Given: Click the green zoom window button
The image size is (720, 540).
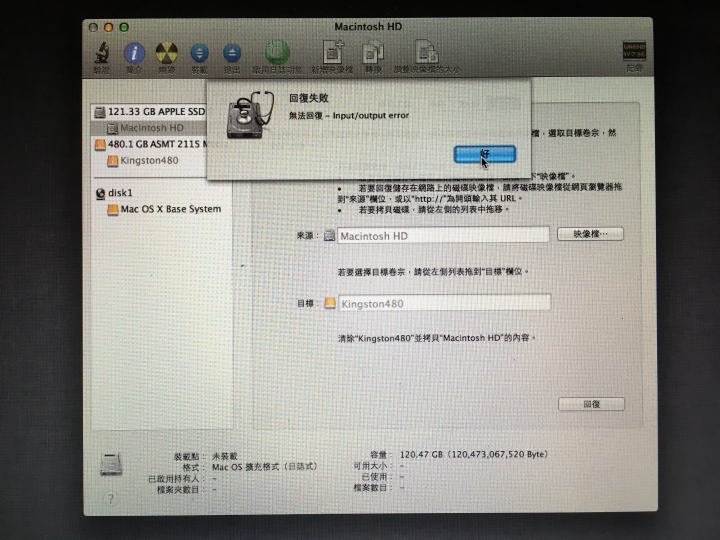Looking at the screenshot, I should pyautogui.click(x=124, y=28).
